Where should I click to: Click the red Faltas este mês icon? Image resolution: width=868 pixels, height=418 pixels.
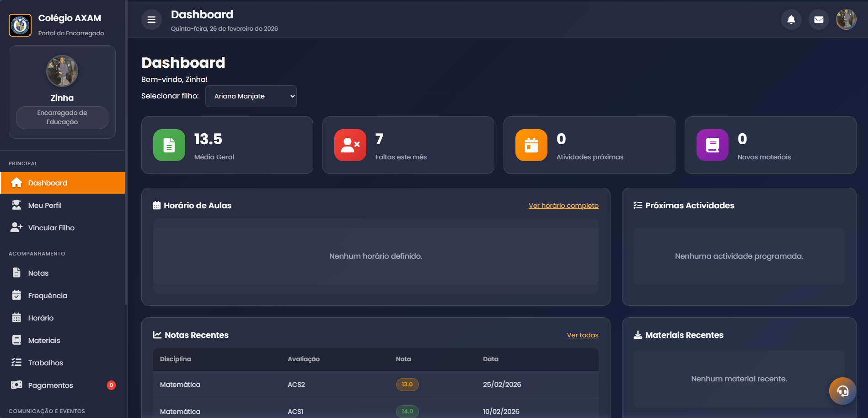click(x=350, y=145)
